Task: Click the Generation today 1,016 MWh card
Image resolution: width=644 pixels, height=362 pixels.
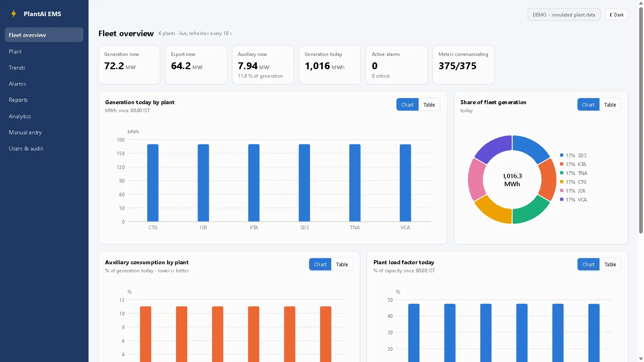Action: [x=330, y=65]
